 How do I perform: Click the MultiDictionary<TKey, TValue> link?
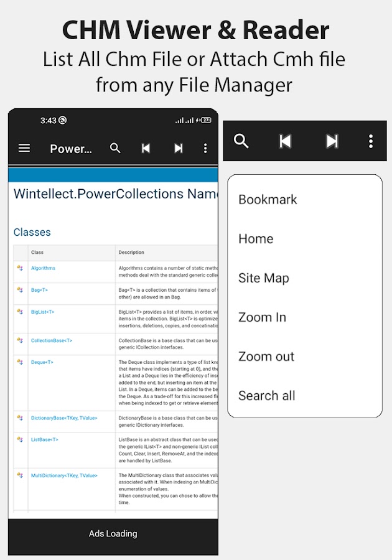coord(64,475)
